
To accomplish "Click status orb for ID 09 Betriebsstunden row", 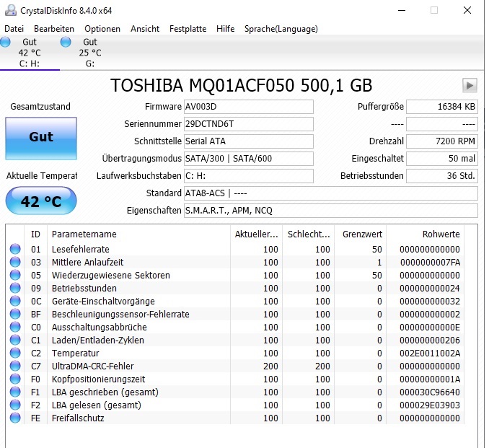I will 15,288.
